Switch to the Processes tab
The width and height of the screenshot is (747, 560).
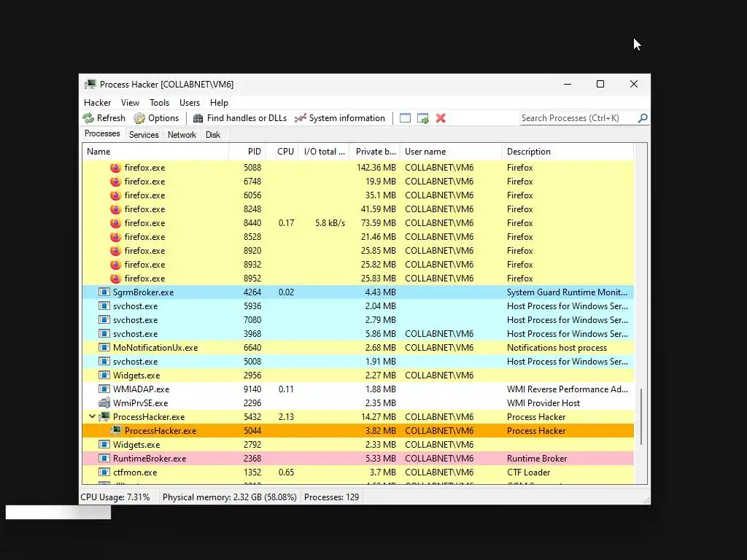(x=102, y=134)
